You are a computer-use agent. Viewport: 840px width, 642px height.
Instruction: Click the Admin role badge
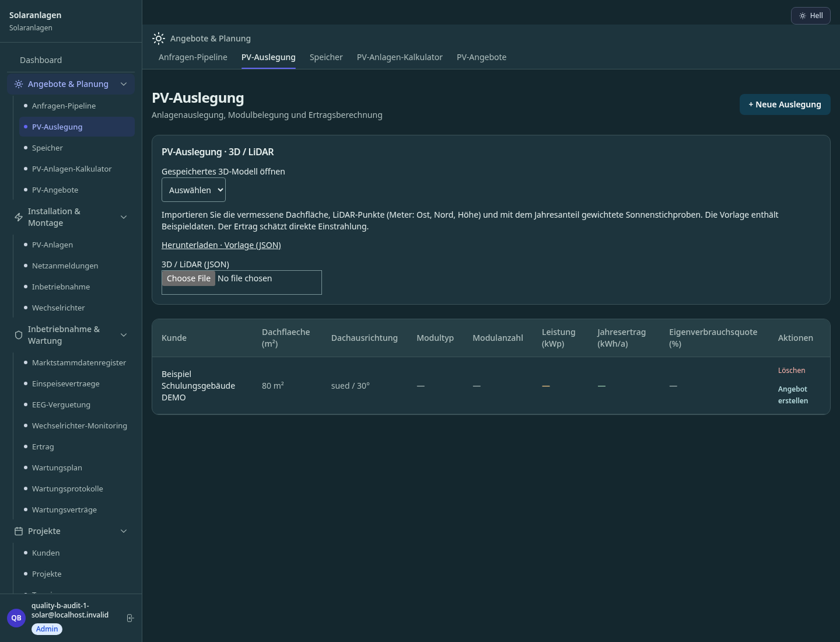(x=47, y=629)
